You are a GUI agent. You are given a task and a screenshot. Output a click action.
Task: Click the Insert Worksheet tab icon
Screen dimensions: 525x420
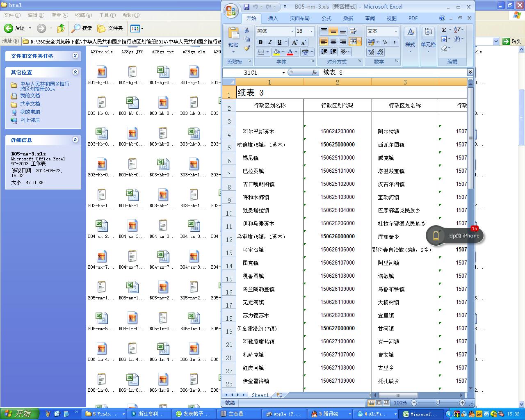(279, 395)
